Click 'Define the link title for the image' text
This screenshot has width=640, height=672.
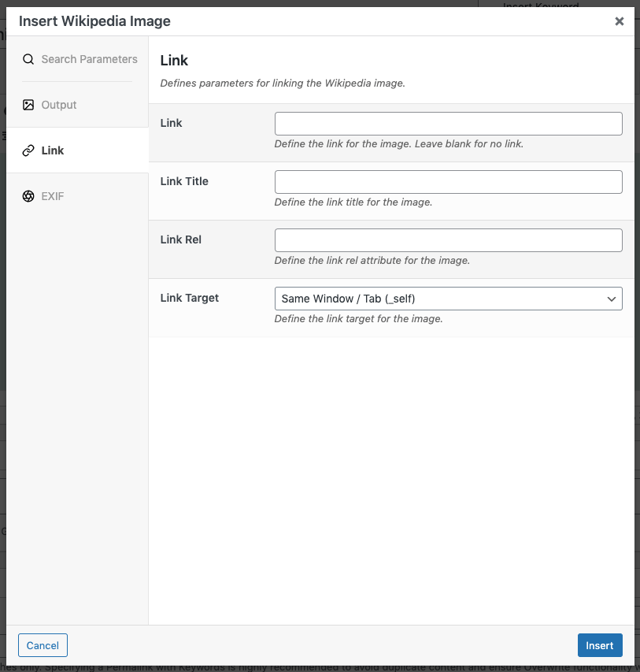[353, 202]
